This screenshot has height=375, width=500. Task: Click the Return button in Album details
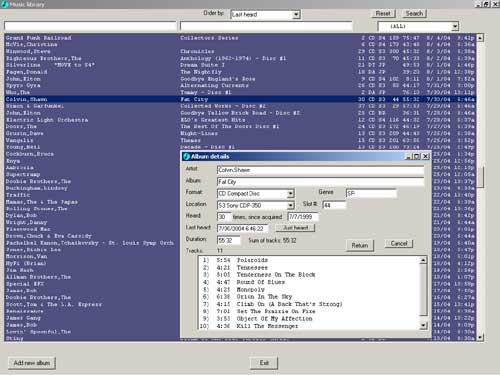[360, 245]
